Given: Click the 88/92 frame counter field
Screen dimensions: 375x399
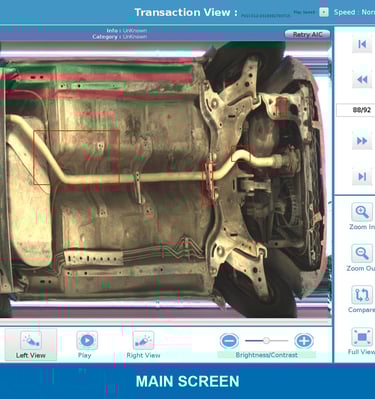Looking at the screenshot, I should tap(356, 110).
